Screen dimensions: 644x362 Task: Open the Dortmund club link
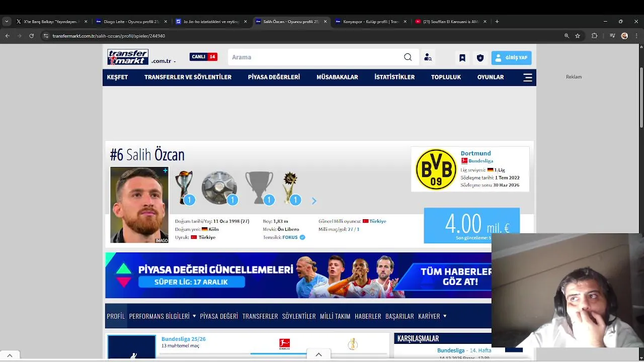tap(475, 153)
